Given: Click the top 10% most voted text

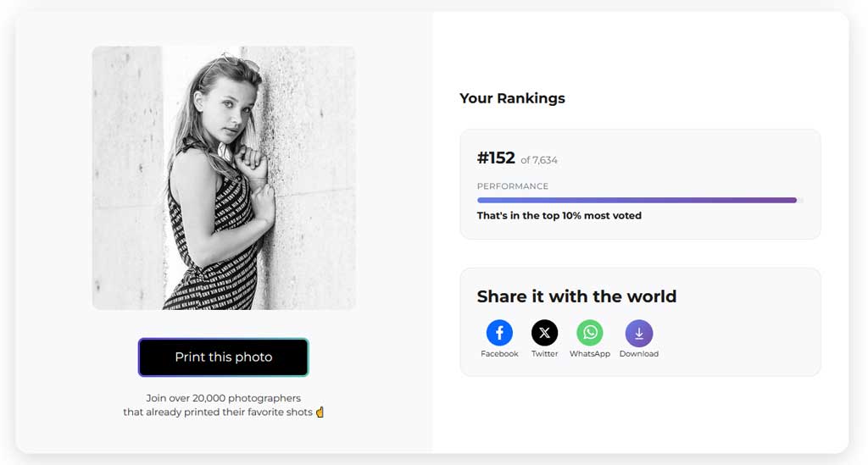Looking at the screenshot, I should pyautogui.click(x=559, y=216).
